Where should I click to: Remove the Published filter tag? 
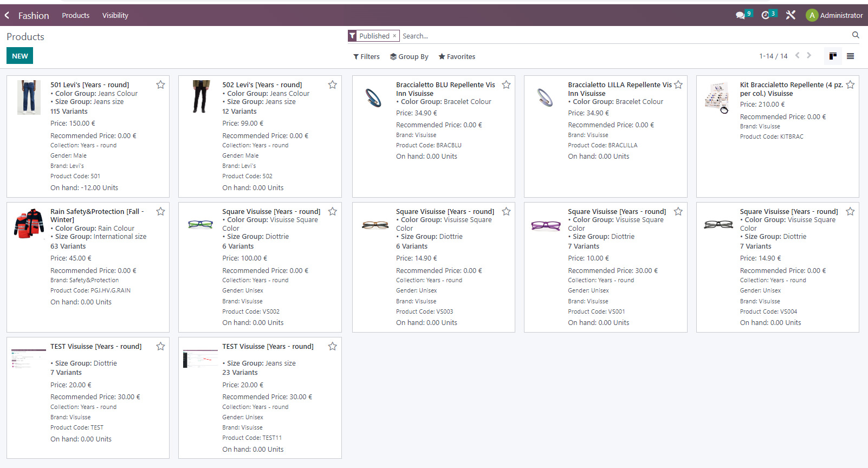(394, 36)
